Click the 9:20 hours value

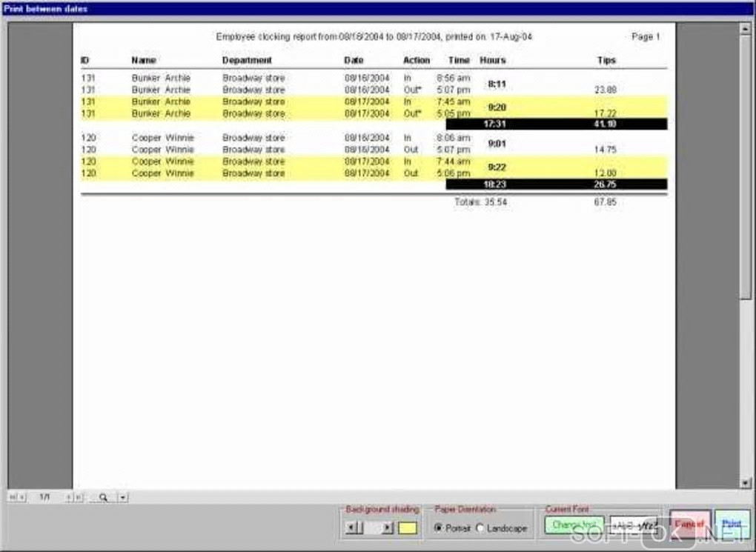497,107
